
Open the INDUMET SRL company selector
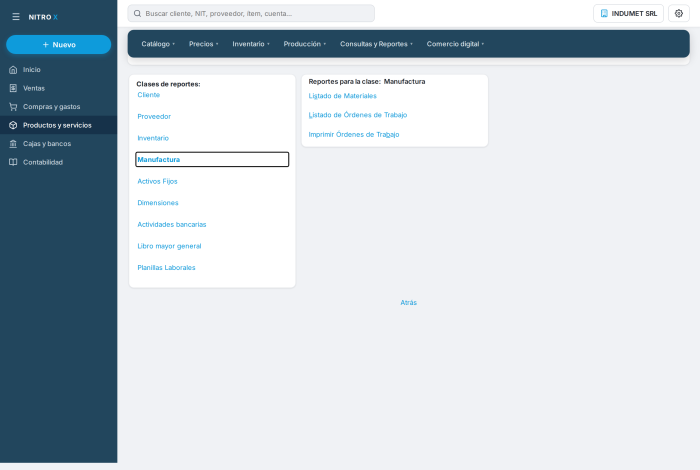628,13
